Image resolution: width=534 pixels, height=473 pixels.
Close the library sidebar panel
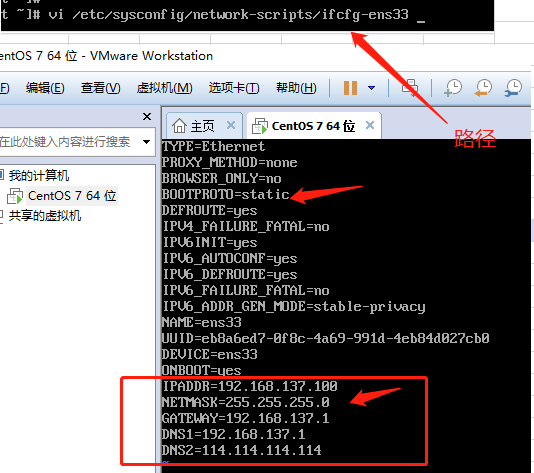[x=147, y=116]
